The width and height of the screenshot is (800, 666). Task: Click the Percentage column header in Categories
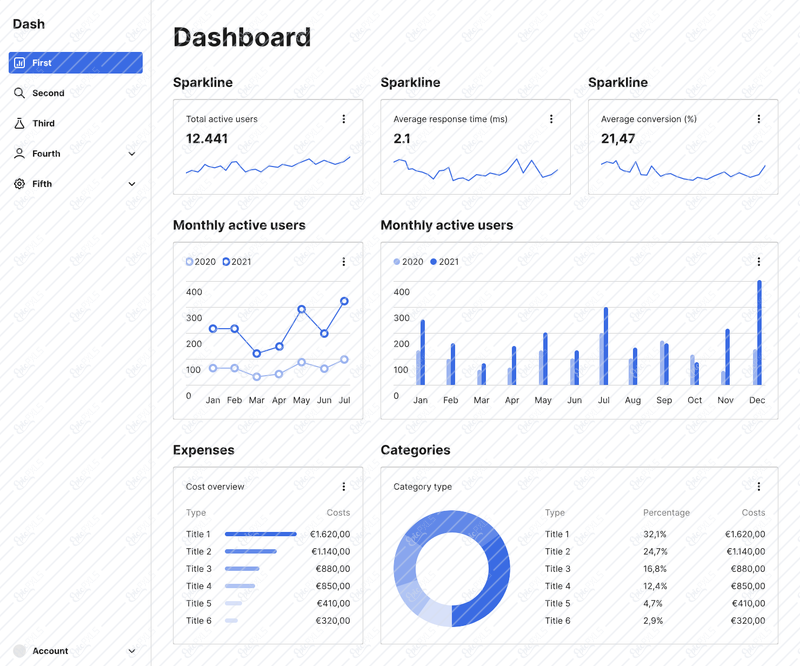point(666,512)
